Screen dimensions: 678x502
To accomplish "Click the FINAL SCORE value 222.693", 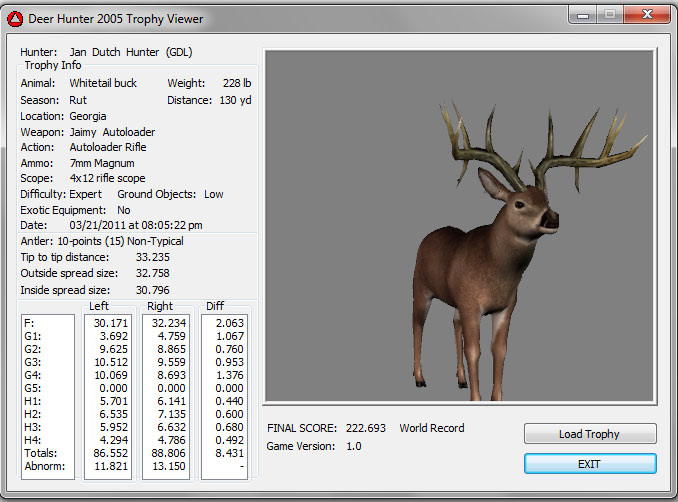I will [x=366, y=428].
